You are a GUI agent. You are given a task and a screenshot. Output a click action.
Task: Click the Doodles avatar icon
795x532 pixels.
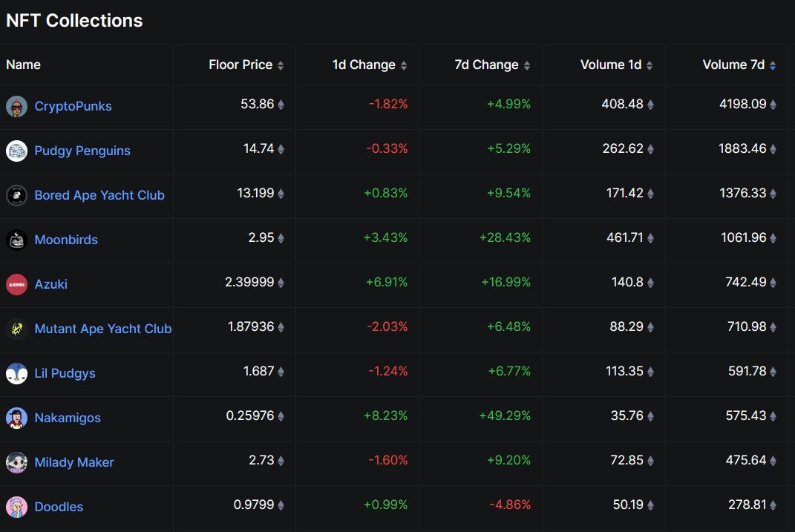coord(16,506)
